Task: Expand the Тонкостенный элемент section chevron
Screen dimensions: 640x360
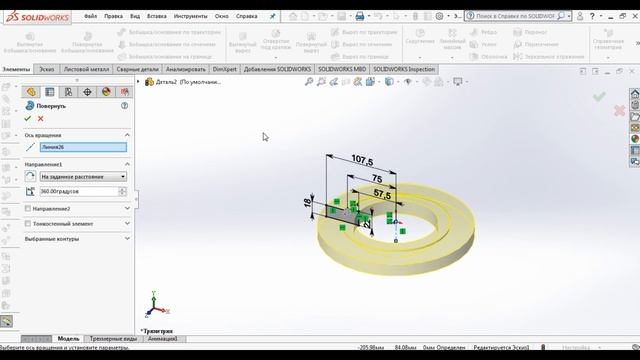Action: click(x=127, y=224)
